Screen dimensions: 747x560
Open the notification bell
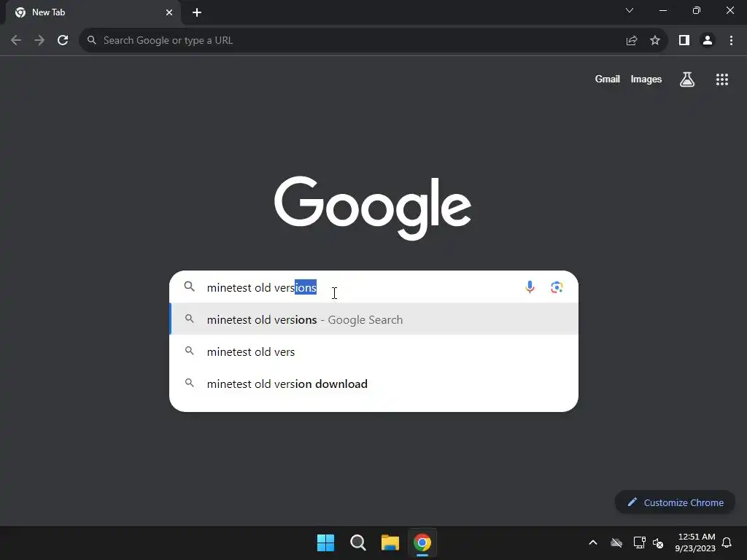(x=727, y=542)
